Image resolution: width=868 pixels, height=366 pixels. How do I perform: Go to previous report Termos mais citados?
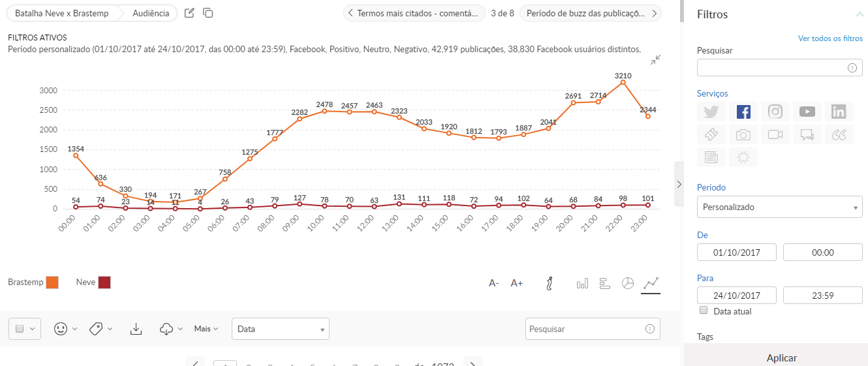coord(414,13)
